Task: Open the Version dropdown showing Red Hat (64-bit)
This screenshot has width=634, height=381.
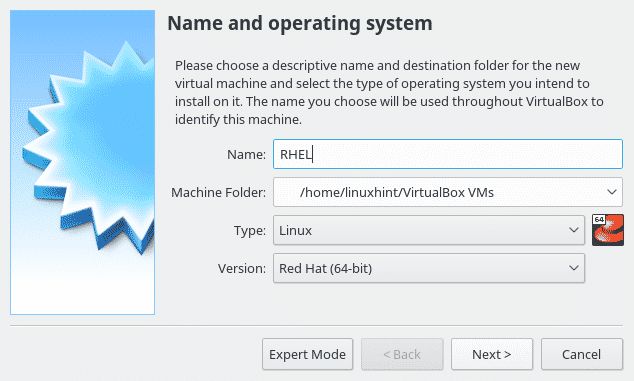Action: (x=429, y=268)
